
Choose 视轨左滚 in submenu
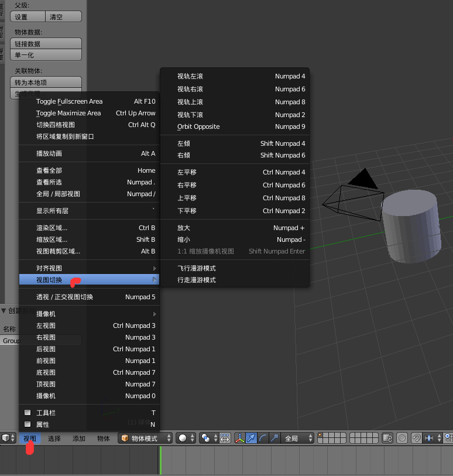coord(235,76)
